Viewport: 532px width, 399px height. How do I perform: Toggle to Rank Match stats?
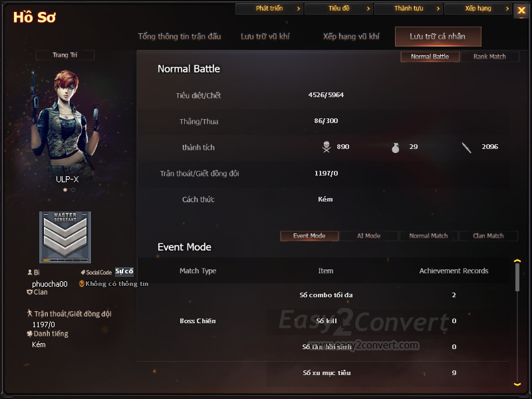click(489, 57)
